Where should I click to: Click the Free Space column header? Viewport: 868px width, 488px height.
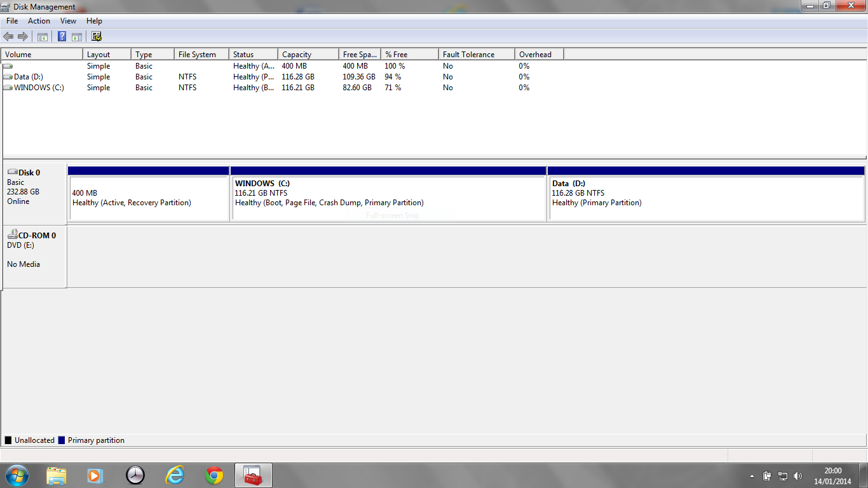coord(360,55)
